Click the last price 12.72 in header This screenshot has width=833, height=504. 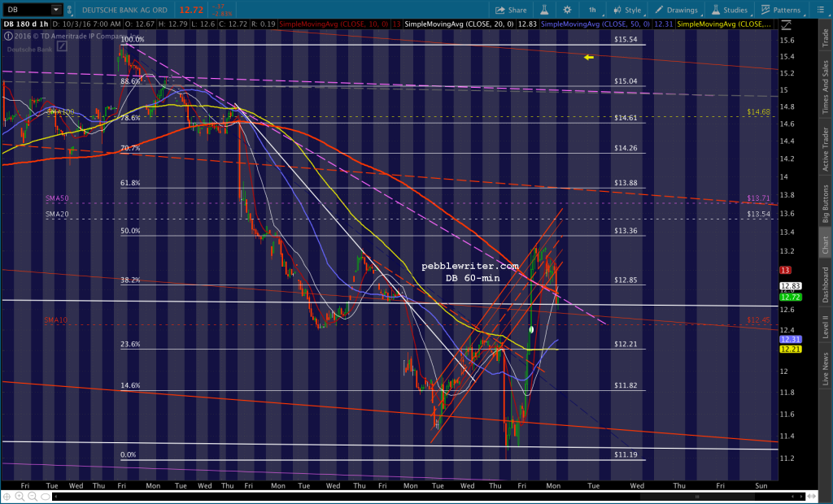(190, 10)
